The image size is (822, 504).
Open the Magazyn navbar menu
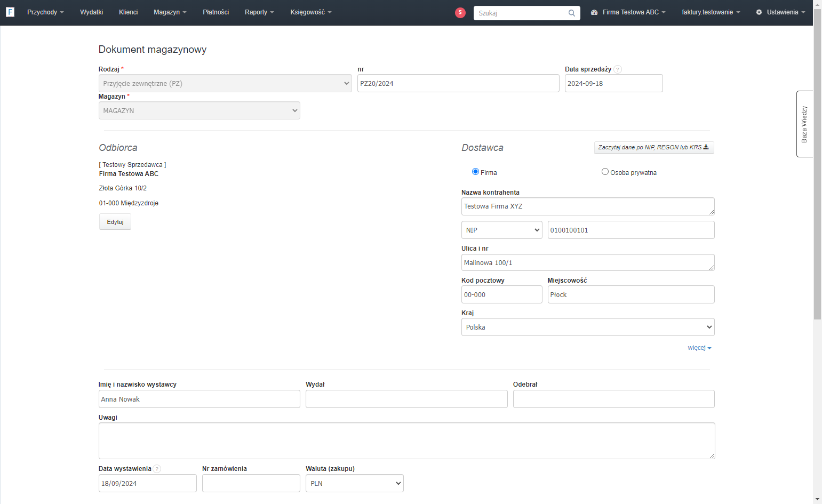170,12
